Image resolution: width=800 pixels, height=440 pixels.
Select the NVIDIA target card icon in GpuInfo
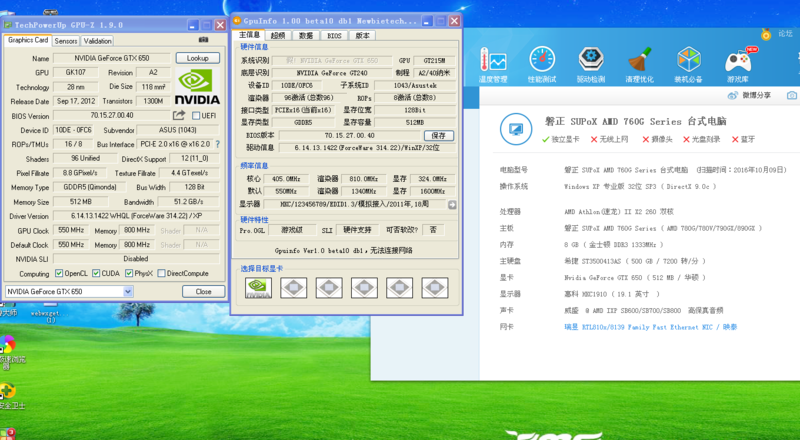[258, 287]
